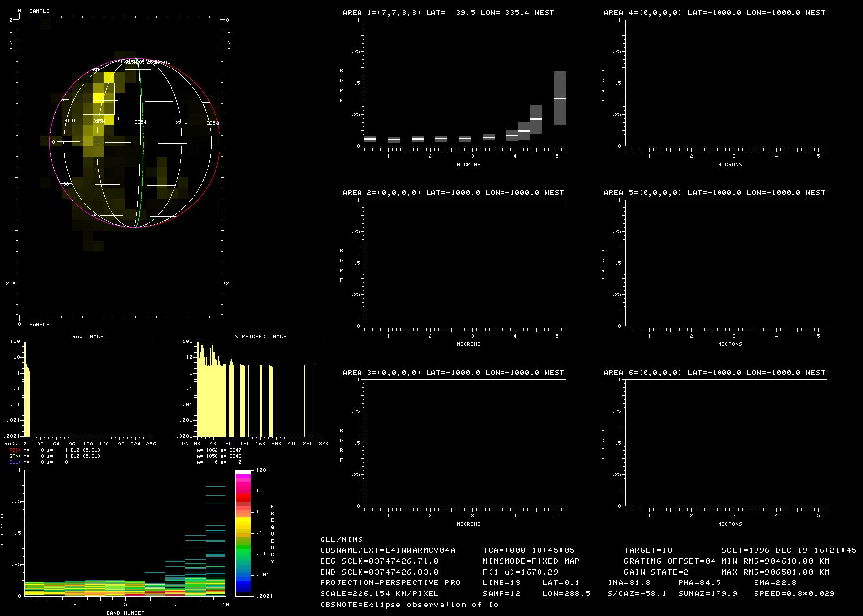Select the RED channel statistics label
863x616 pixels.
click(15, 450)
